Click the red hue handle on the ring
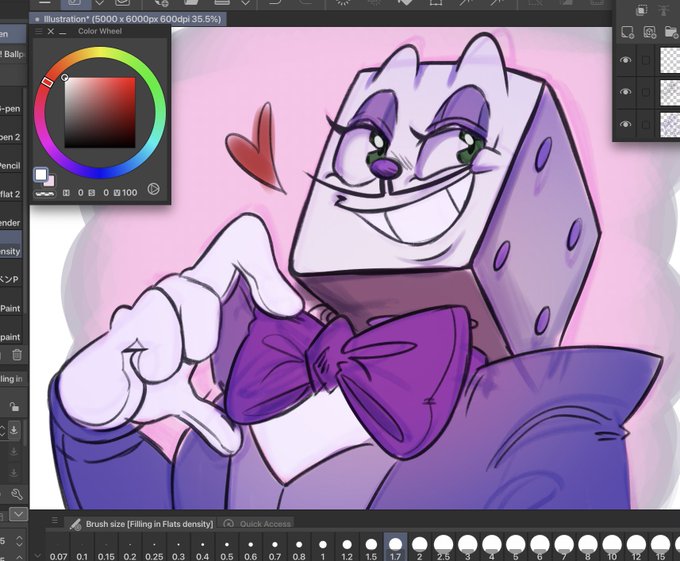This screenshot has height=561, width=680. (x=47, y=82)
